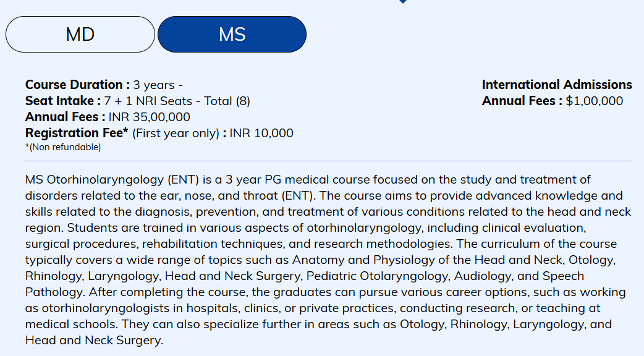Switch to the MD tab
The height and width of the screenshot is (356, 644).
80,34
